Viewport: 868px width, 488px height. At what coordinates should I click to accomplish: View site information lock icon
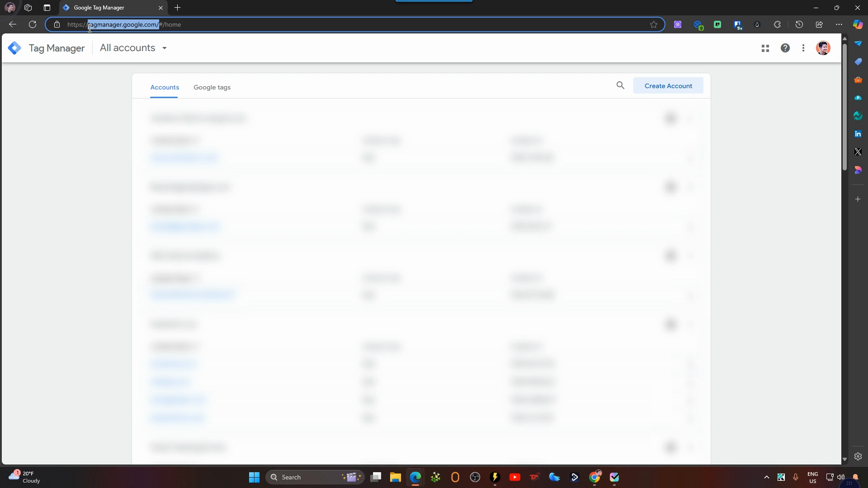click(x=57, y=24)
